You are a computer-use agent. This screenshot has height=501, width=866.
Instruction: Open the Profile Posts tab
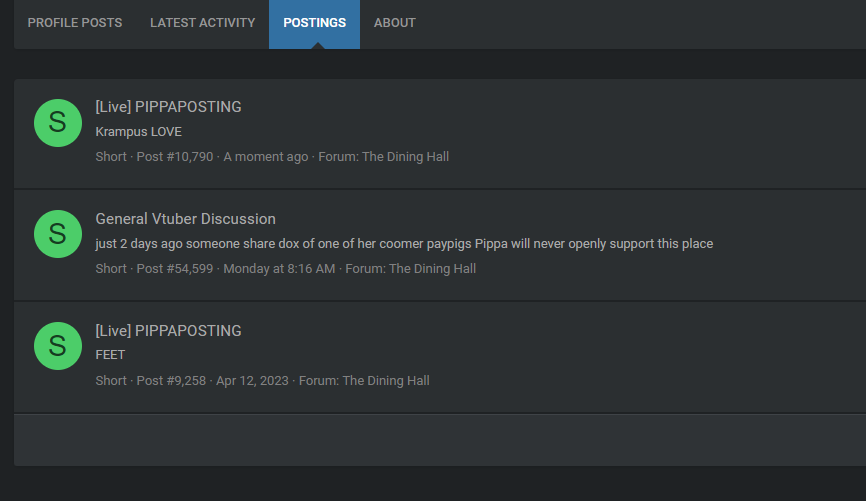coord(75,23)
